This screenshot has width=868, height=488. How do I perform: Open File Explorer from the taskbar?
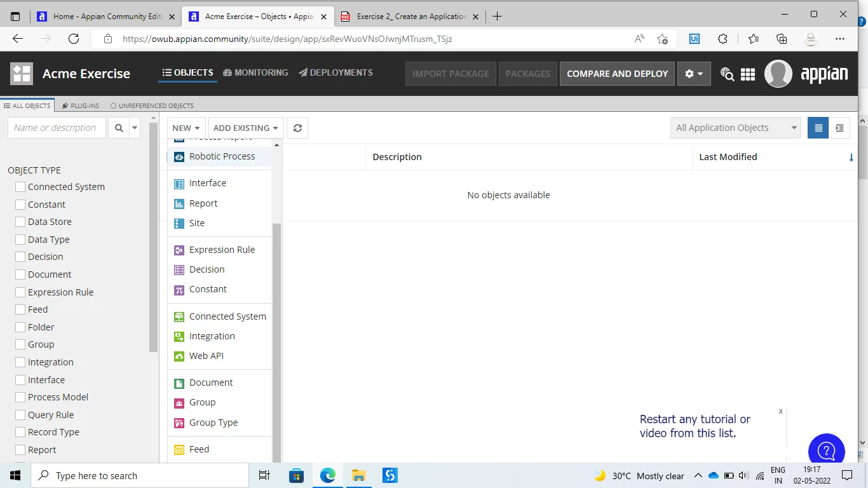[359, 475]
